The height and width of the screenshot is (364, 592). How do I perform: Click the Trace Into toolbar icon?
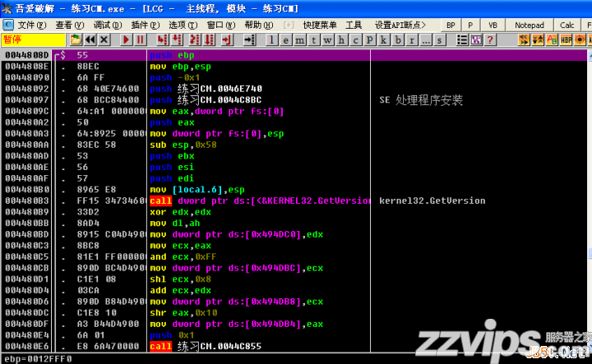195,39
